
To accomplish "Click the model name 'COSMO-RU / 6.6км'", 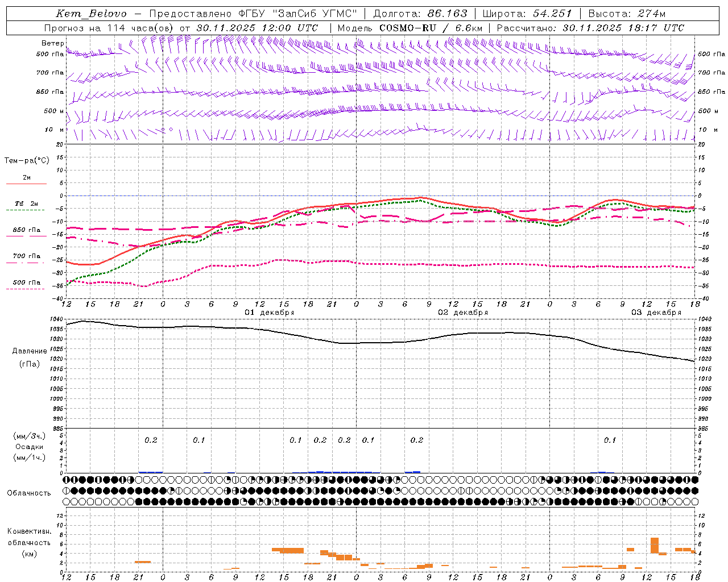I will point(431,28).
